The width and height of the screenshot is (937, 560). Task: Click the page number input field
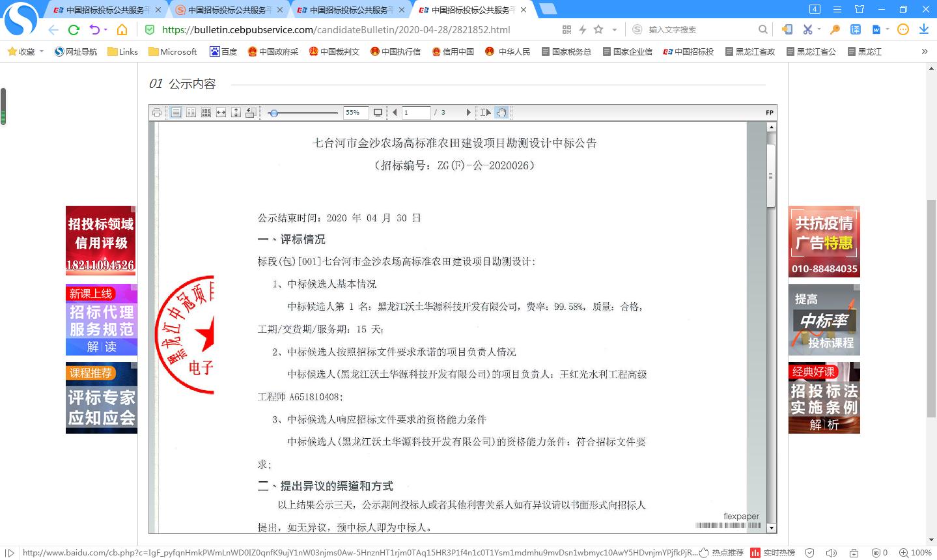click(x=416, y=113)
